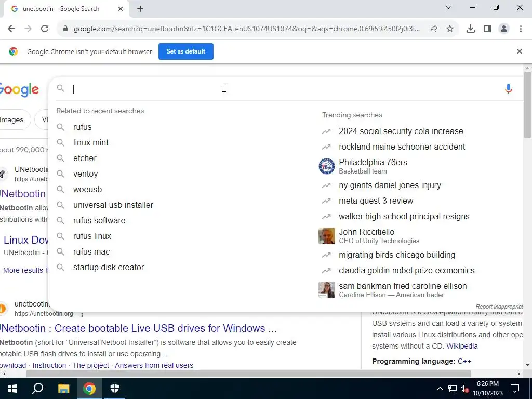Start voice search with microphone
532x399 pixels.
click(x=508, y=89)
